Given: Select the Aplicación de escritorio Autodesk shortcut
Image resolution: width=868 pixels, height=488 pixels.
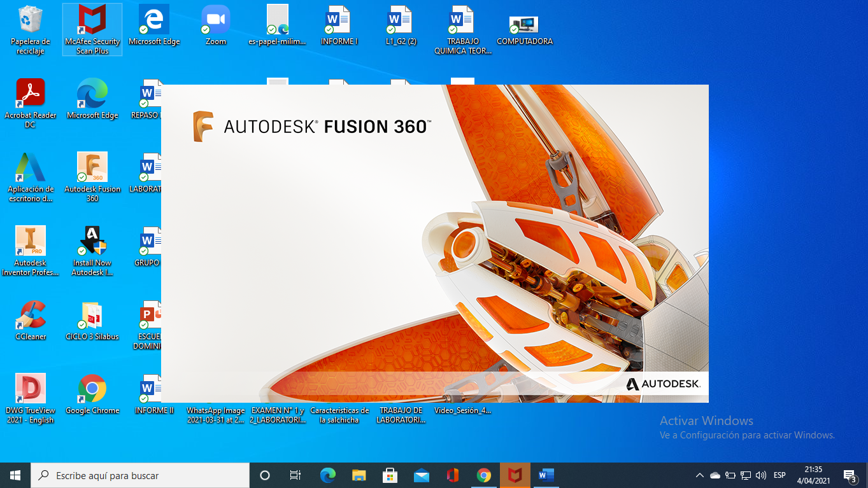Looking at the screenshot, I should pyautogui.click(x=31, y=178).
